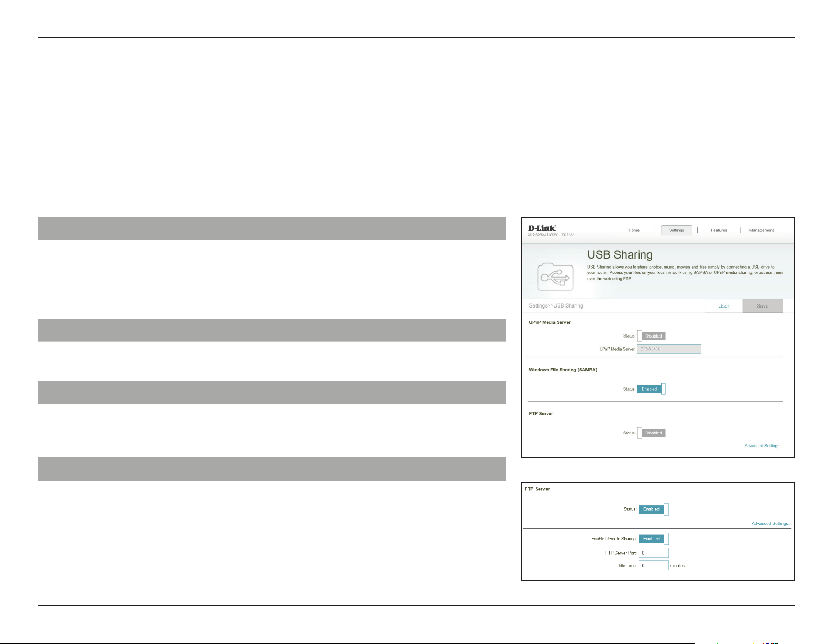Click the minutes unit label

click(677, 566)
